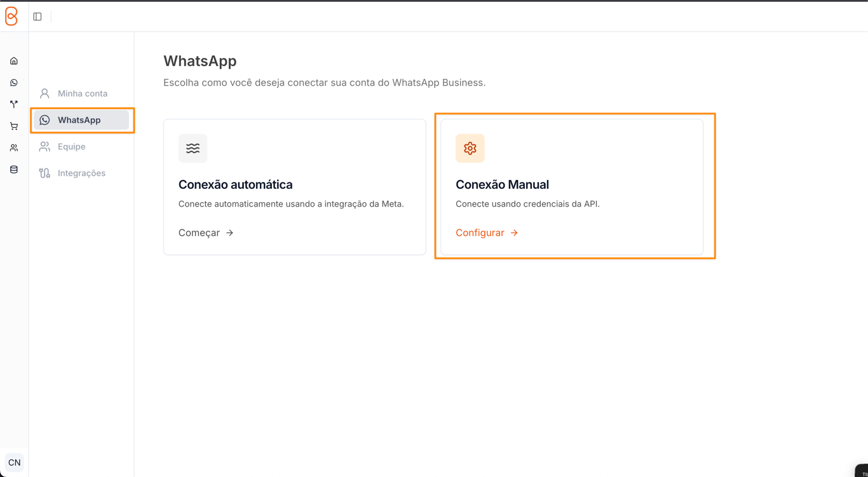Open the Integrações settings section
The height and width of the screenshot is (477, 868).
click(81, 173)
